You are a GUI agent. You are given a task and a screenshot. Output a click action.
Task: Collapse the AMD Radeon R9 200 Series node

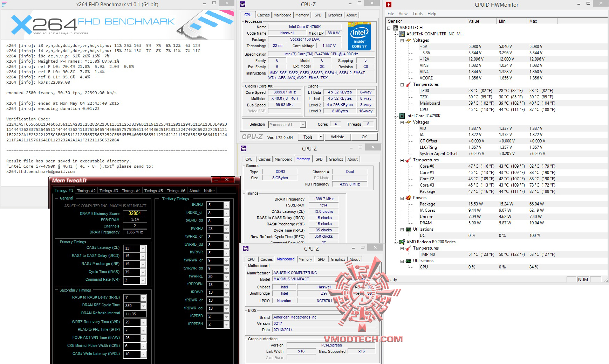point(395,242)
